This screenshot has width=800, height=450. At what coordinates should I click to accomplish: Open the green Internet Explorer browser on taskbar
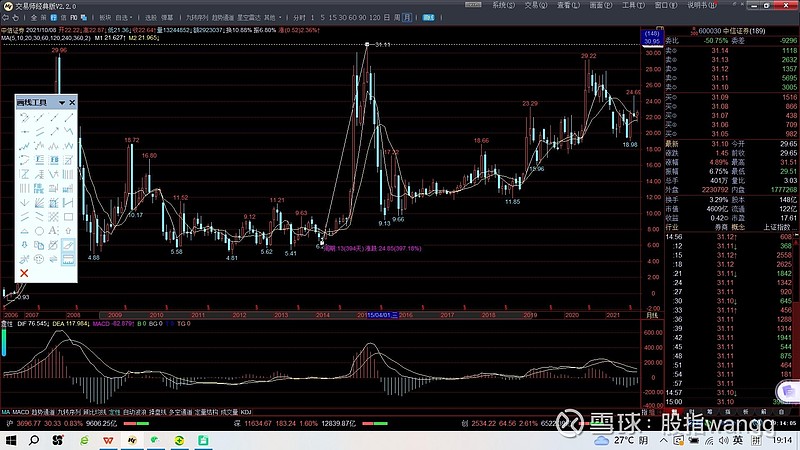tap(84, 440)
